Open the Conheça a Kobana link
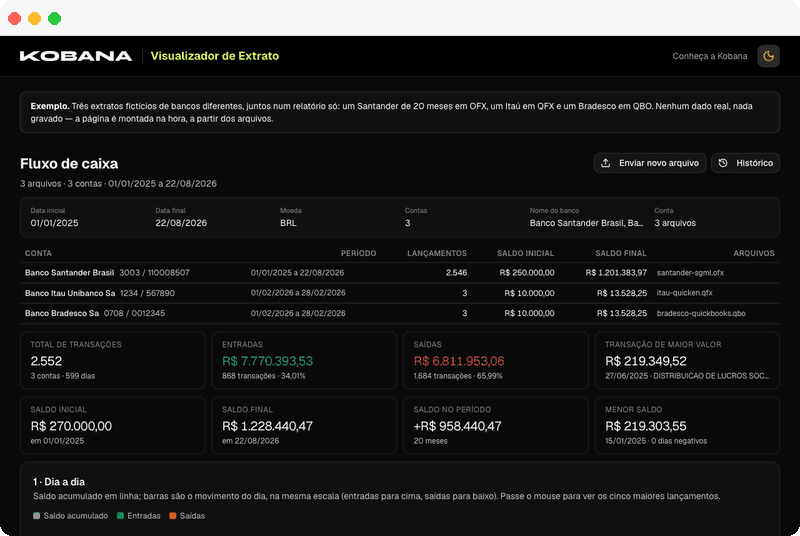Screen dimensions: 800x536 [710, 56]
